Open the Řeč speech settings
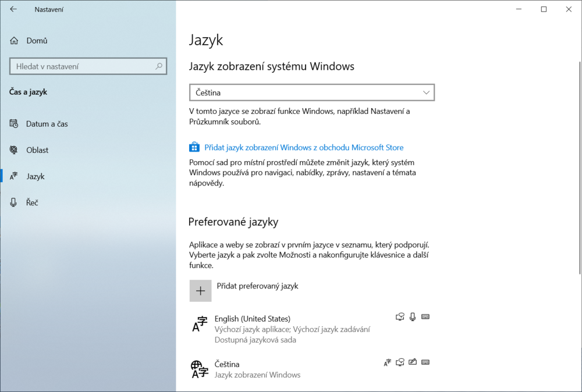The image size is (582, 392). (32, 202)
